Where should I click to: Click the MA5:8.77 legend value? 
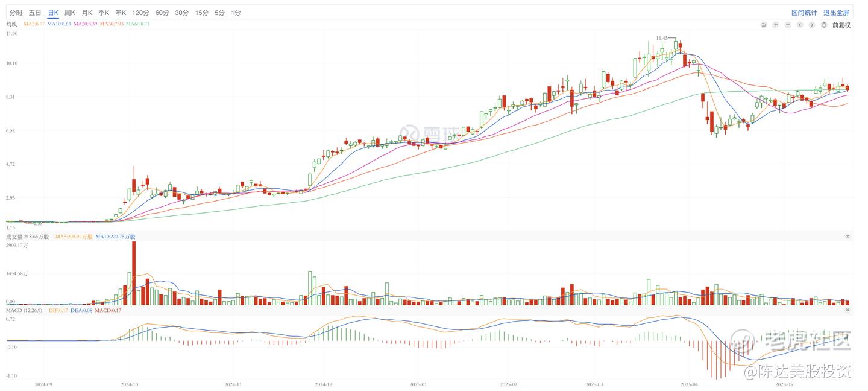[33, 24]
